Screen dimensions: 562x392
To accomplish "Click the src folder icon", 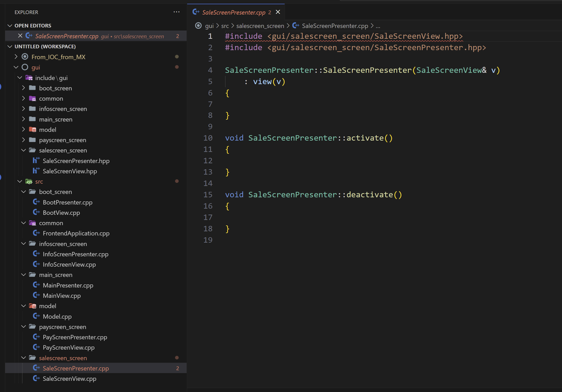I will 29,182.
